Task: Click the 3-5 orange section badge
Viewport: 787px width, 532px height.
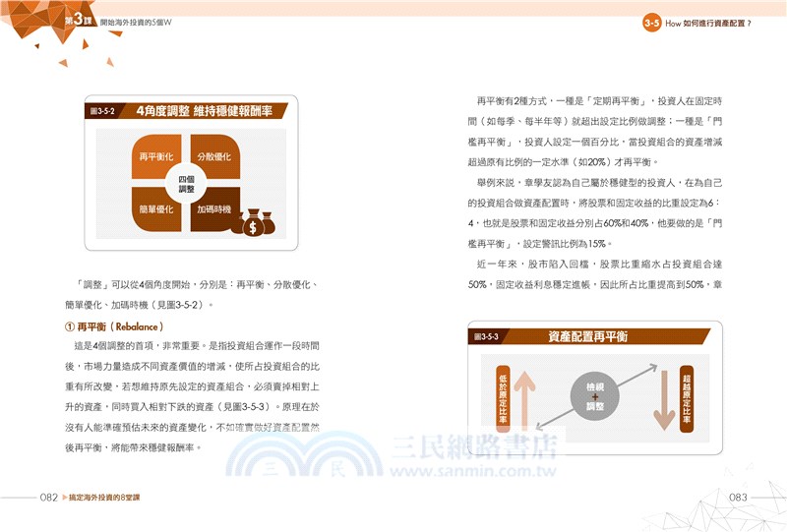Action: (x=652, y=23)
